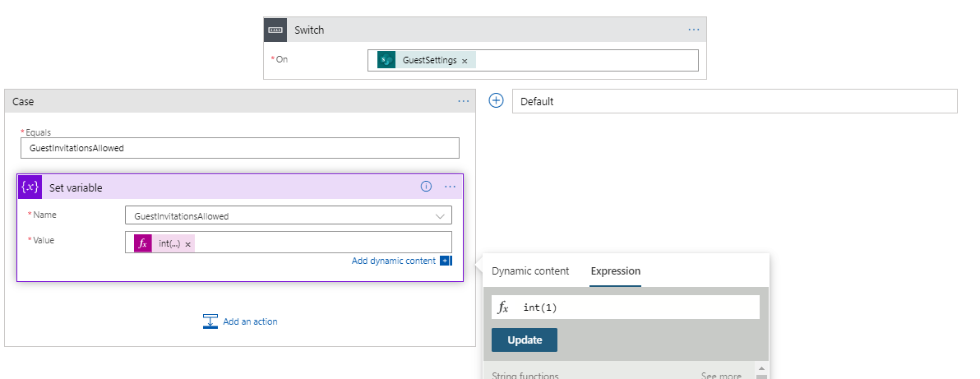Remove the int(...) expression token
This screenshot has height=379, width=980.
[187, 244]
